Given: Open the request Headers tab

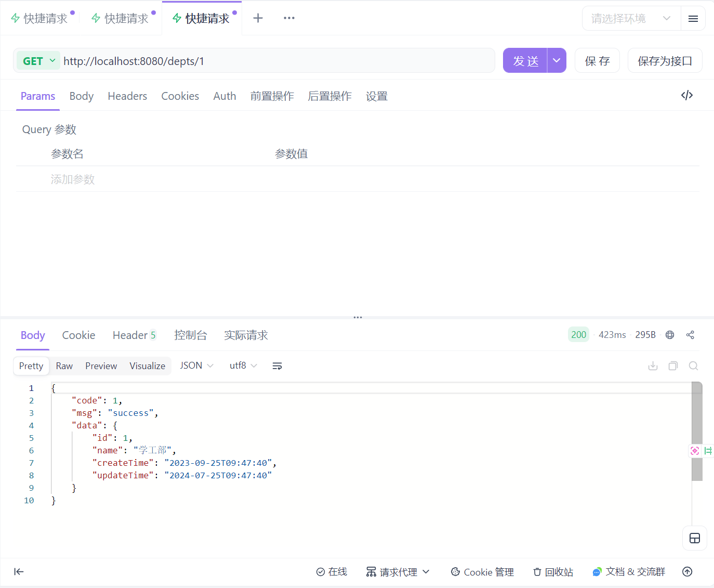Looking at the screenshot, I should pyautogui.click(x=127, y=96).
